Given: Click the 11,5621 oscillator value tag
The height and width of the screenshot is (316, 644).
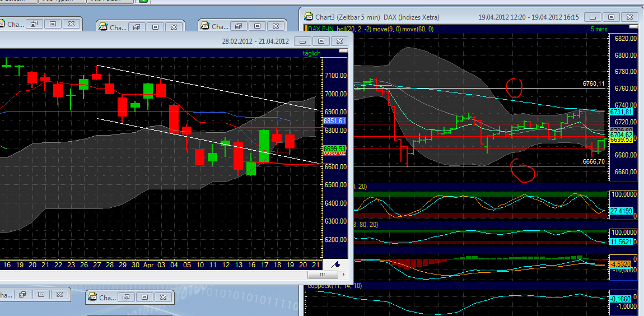Looking at the screenshot, I should pos(620,242).
